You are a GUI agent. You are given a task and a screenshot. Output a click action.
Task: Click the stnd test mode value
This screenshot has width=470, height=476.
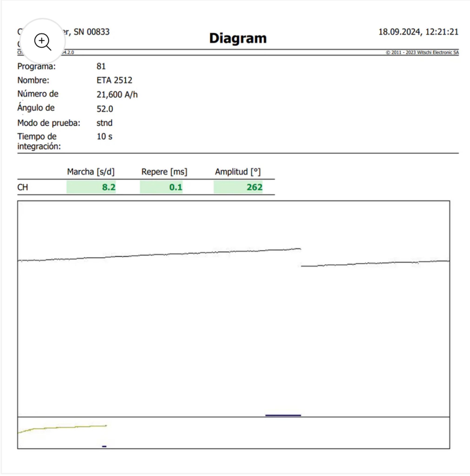[x=105, y=123]
